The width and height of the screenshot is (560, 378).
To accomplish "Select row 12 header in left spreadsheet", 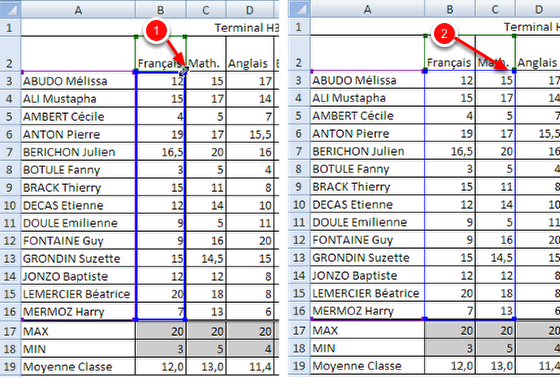I will [x=10, y=240].
